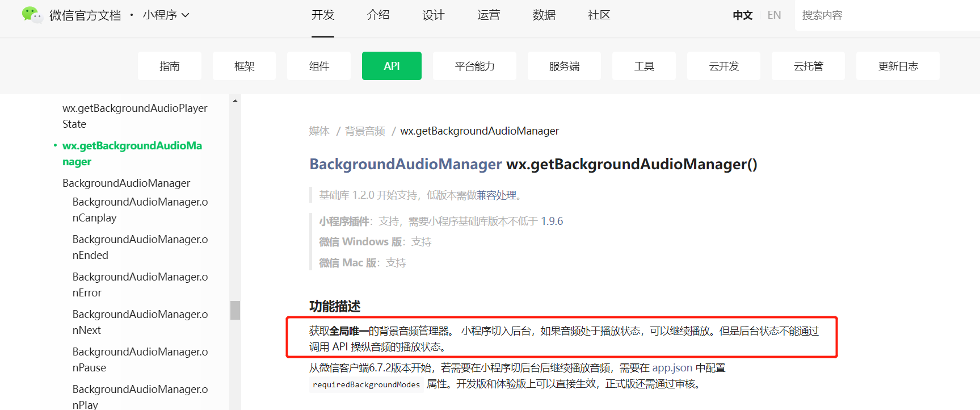Open the 云托管 section button

click(808, 66)
